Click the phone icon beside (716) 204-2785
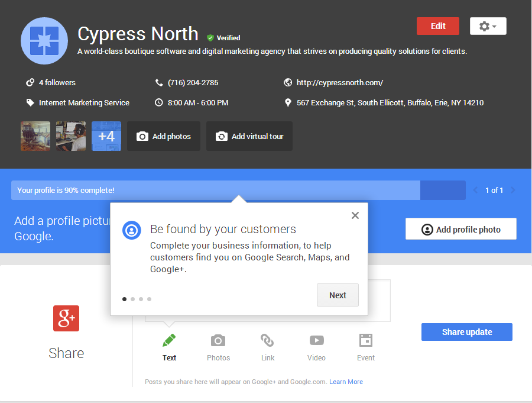 tap(159, 83)
